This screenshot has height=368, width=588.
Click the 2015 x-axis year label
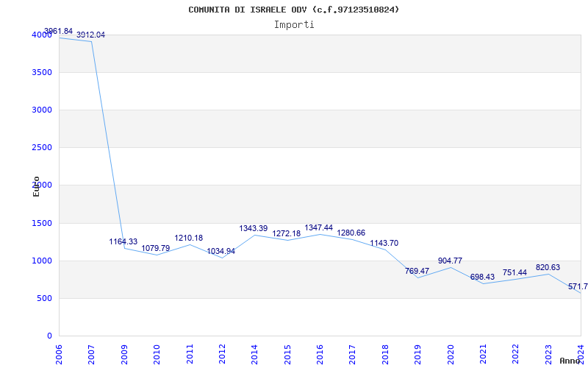(287, 354)
